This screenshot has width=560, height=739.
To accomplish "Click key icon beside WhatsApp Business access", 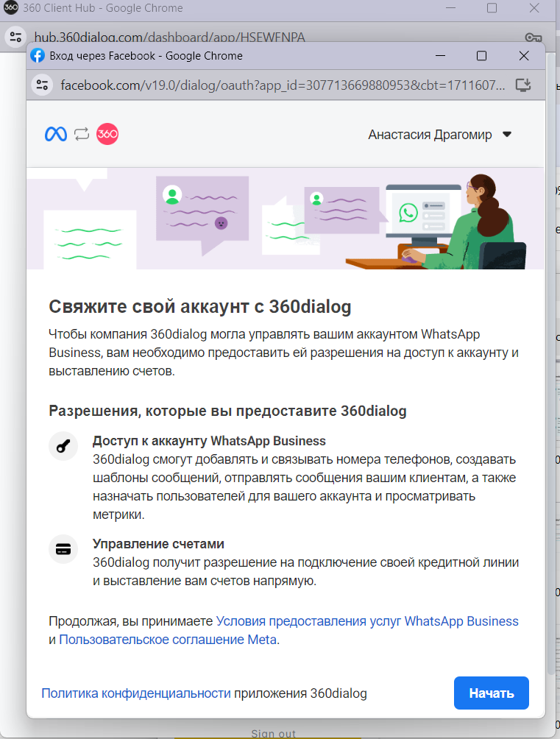I will click(63, 447).
